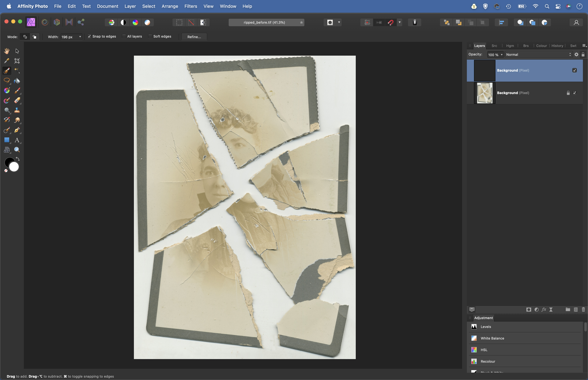
Task: Open the Arrange menu
Action: [x=170, y=6]
